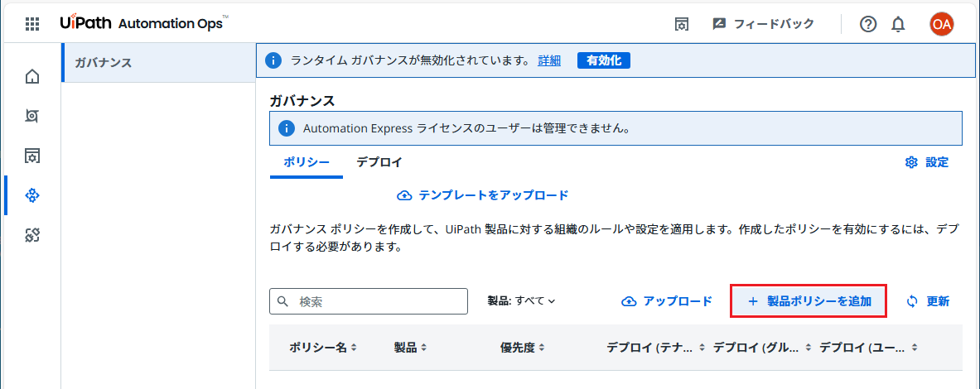Viewport: 980px width, 389px height.
Task: Open the notifications bell icon
Action: 898,24
